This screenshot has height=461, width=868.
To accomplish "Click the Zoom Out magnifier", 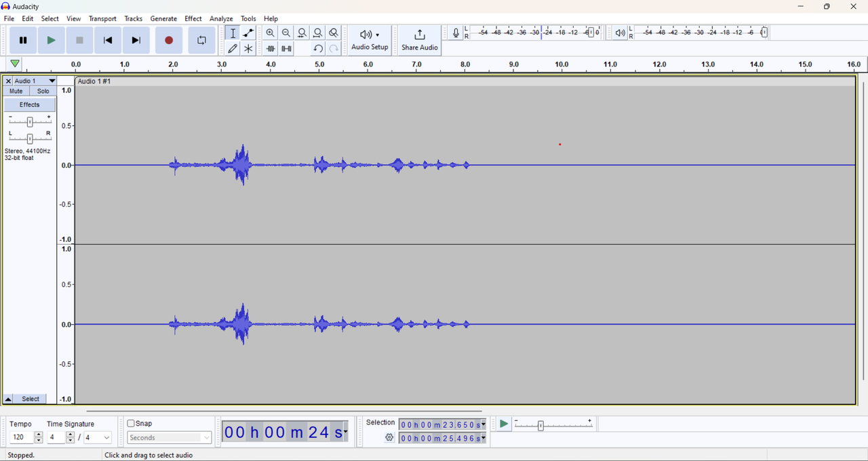I will [286, 33].
